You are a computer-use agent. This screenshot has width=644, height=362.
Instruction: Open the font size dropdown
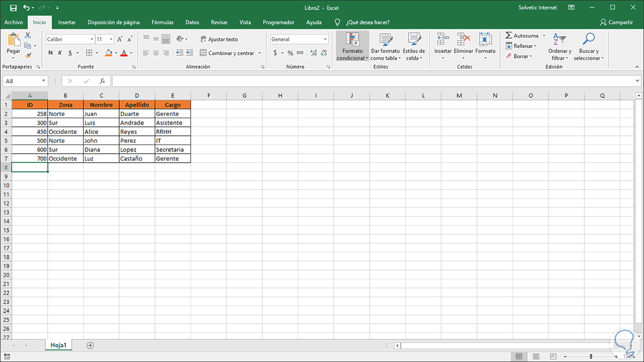(x=110, y=39)
